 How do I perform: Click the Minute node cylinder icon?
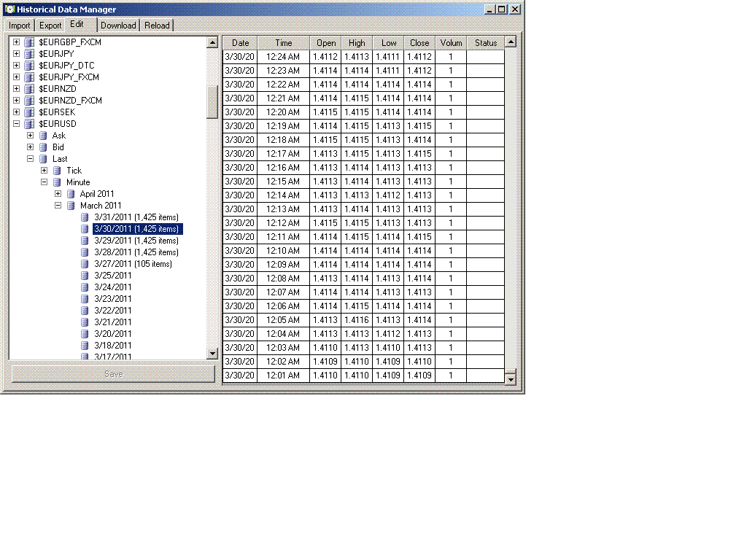pos(57,182)
